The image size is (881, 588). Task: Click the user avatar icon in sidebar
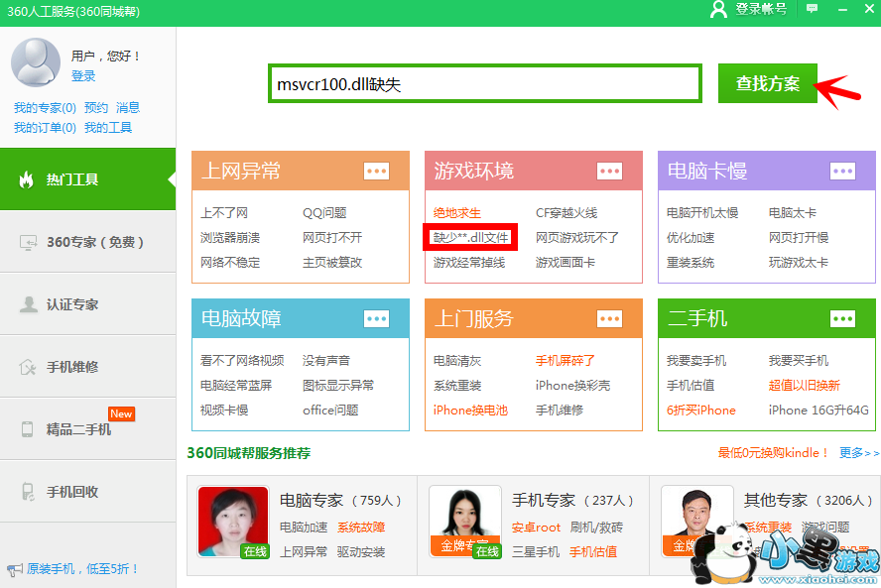coord(36,62)
